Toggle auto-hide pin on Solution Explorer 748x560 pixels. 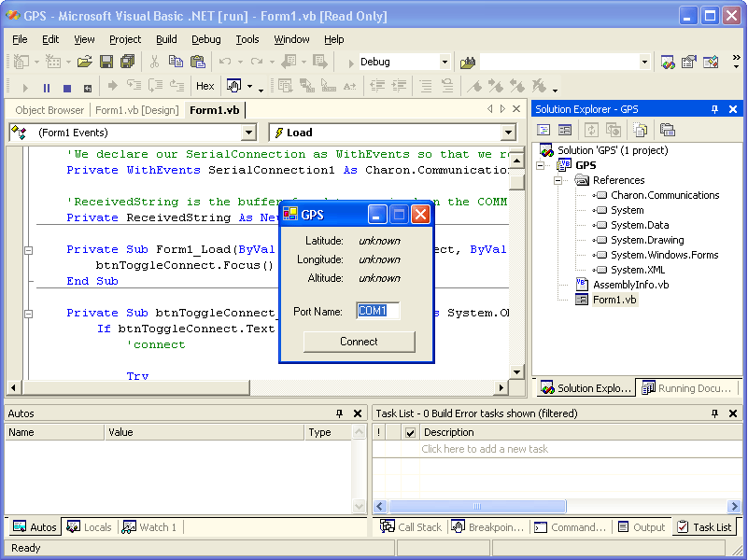715,109
